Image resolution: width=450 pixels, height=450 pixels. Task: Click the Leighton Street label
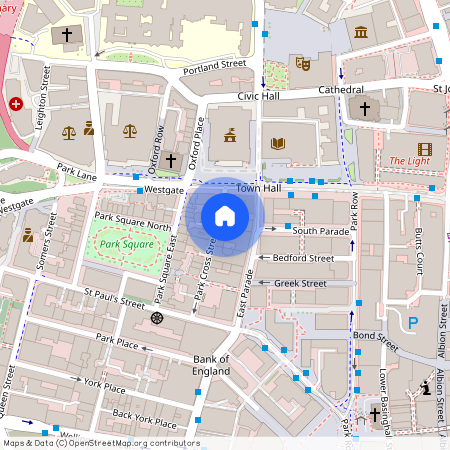pos(43,98)
